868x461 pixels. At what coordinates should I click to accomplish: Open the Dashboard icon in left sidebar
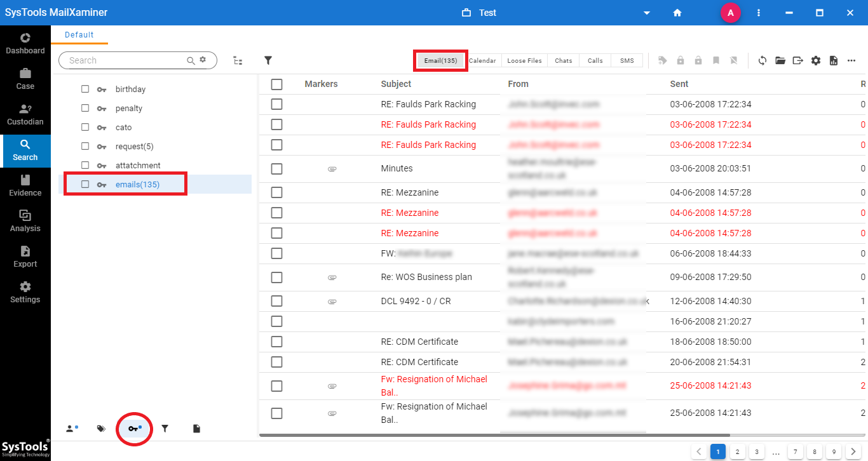[25, 43]
